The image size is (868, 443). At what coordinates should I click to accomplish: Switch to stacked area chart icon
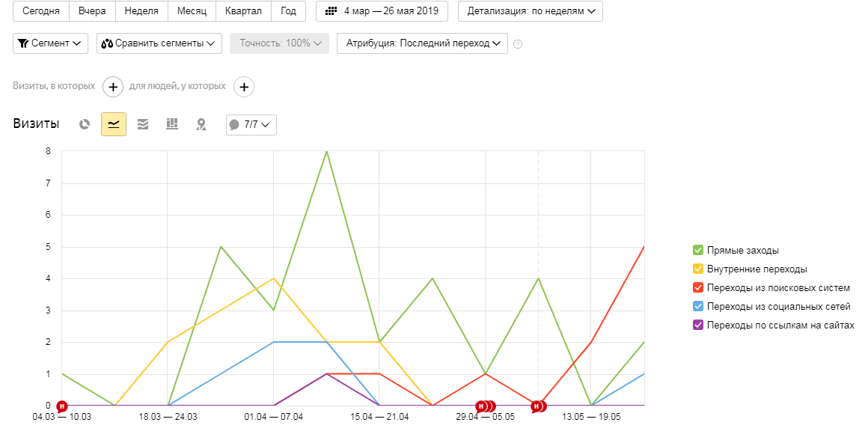[143, 124]
